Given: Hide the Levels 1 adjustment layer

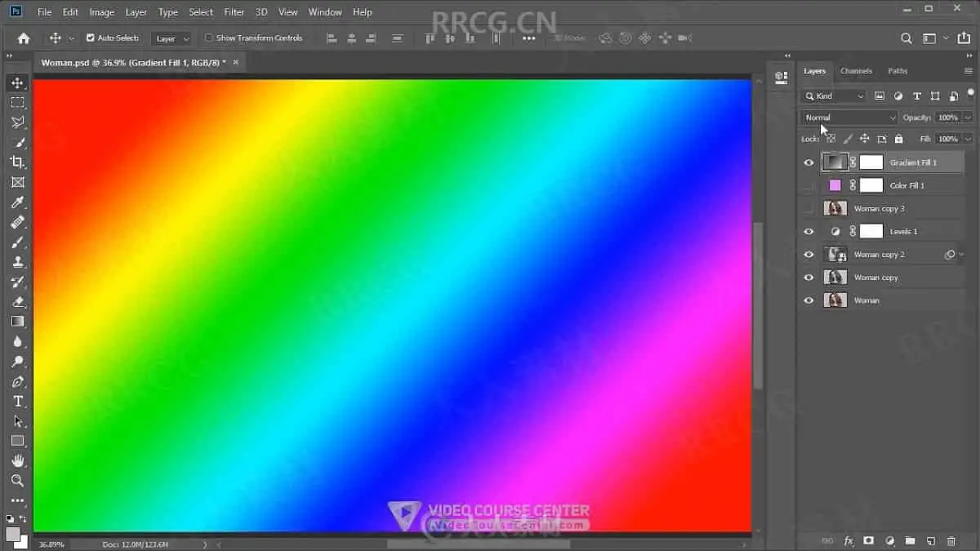Looking at the screenshot, I should (x=808, y=231).
